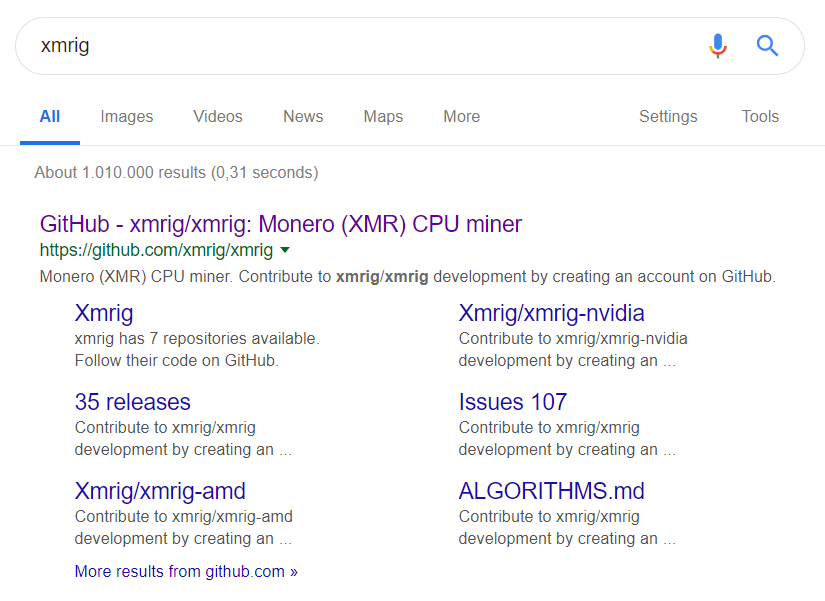Screen dimensions: 825x601
Task: Open the search Tools menu
Action: (760, 116)
